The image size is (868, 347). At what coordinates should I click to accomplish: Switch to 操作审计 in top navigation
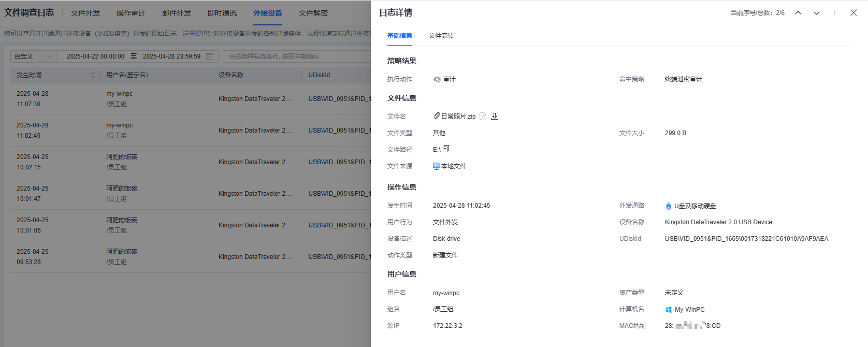tap(131, 13)
